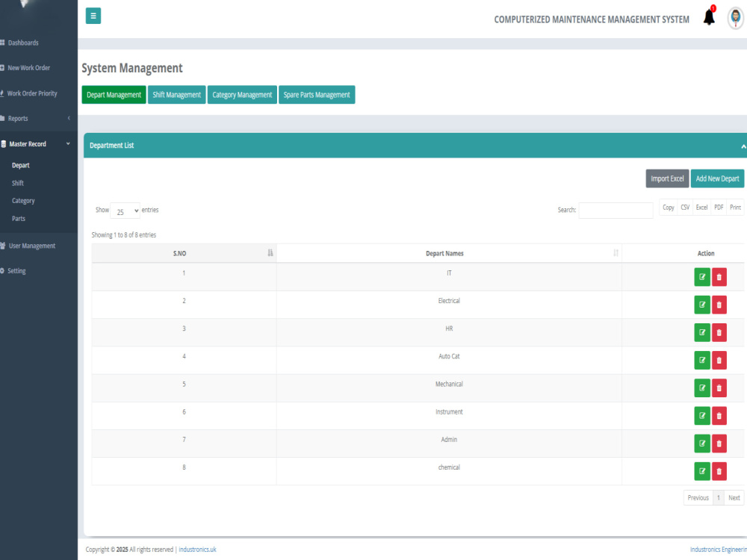Edit the Mechanical department row
Screen dimensions: 747x560
point(702,388)
